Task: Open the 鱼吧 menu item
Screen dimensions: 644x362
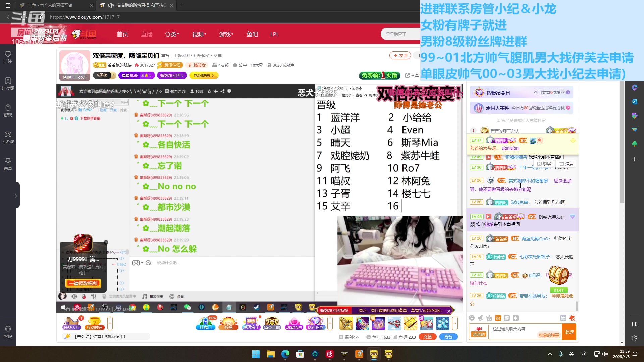Action: tap(252, 34)
